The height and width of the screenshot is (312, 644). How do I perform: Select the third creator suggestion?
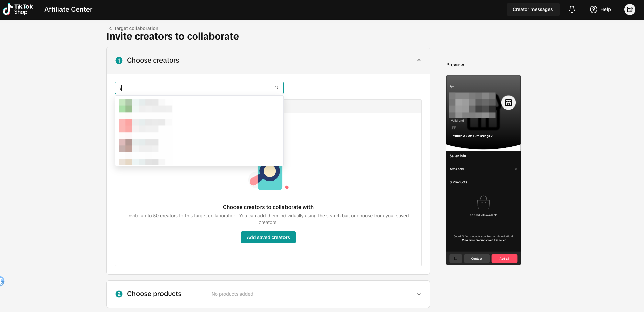(199, 145)
